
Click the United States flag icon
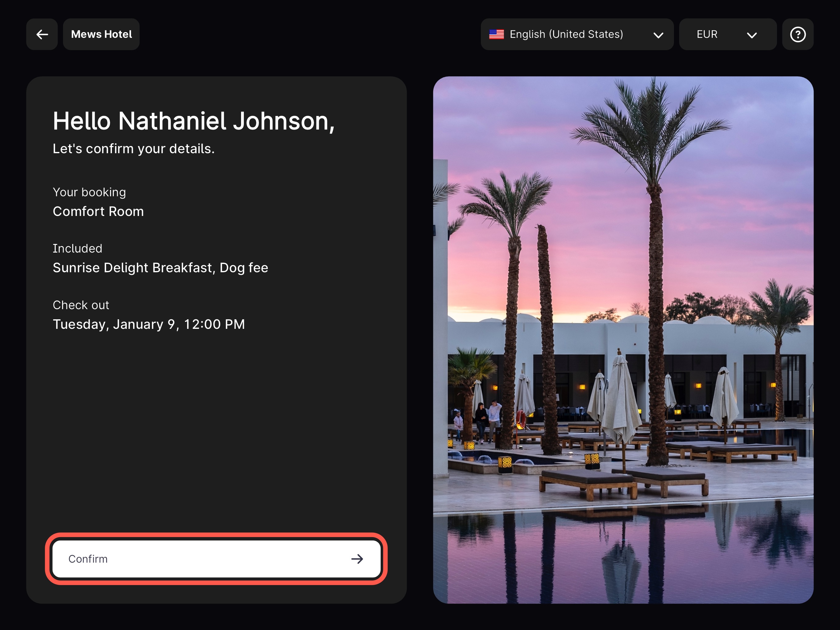[x=496, y=34]
